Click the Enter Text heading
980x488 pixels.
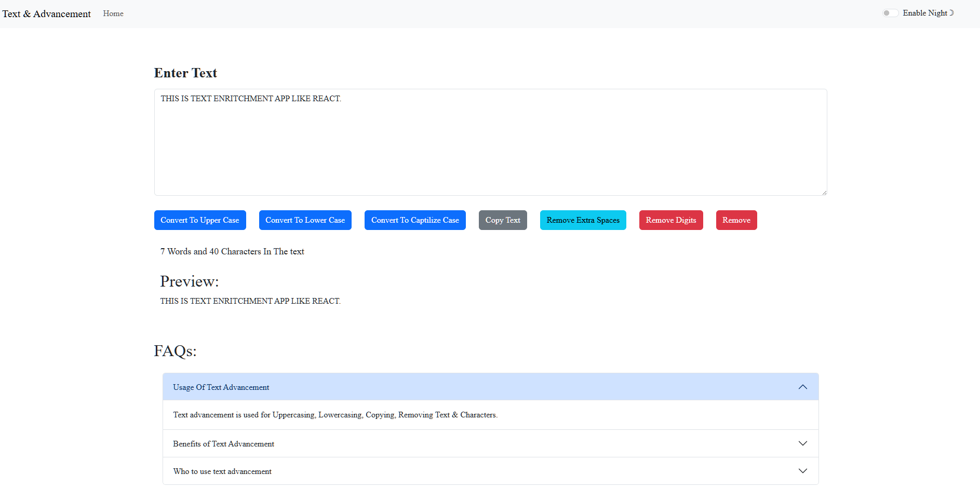tap(185, 73)
